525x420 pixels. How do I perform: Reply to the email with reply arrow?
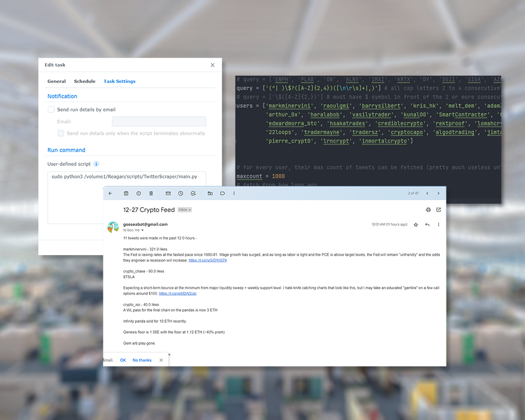pyautogui.click(x=427, y=225)
